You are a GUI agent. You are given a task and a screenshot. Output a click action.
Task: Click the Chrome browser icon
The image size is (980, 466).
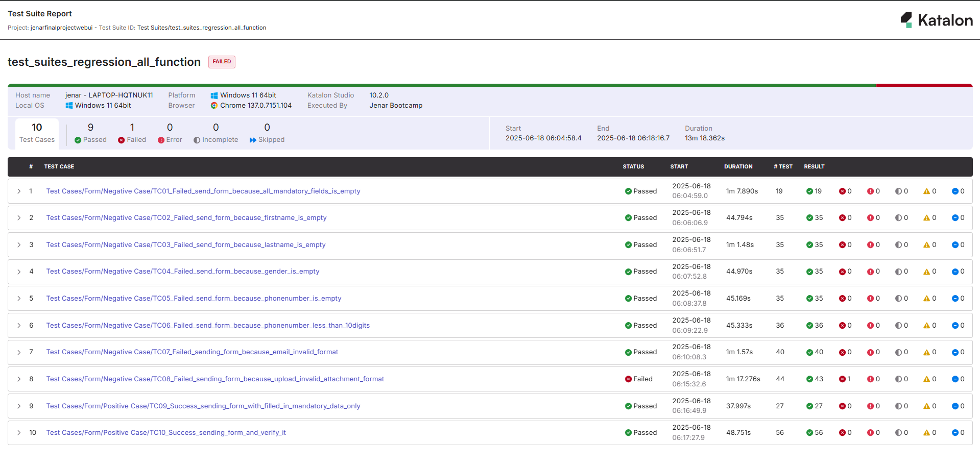pyautogui.click(x=214, y=106)
